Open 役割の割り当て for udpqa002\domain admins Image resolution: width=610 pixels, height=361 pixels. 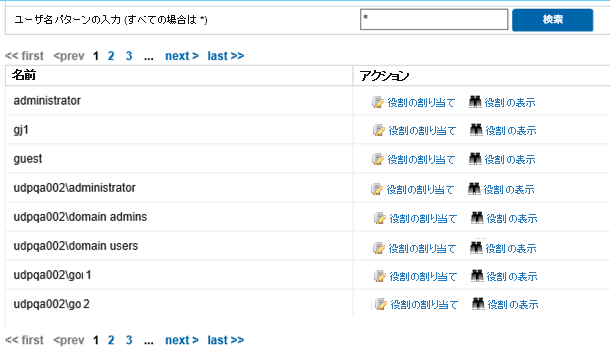pos(423,219)
